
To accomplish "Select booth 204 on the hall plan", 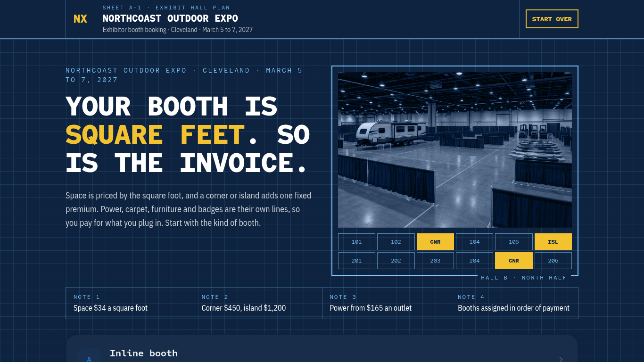I will point(474,261).
